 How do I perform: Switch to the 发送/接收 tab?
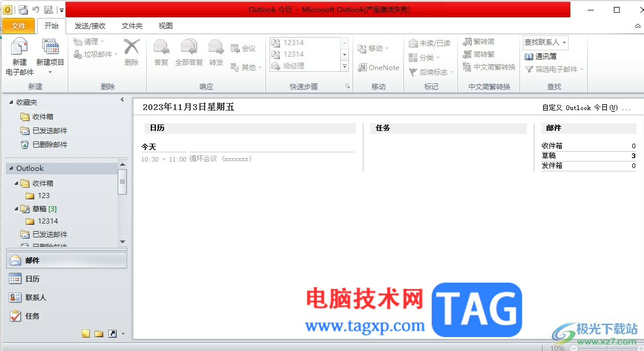90,26
